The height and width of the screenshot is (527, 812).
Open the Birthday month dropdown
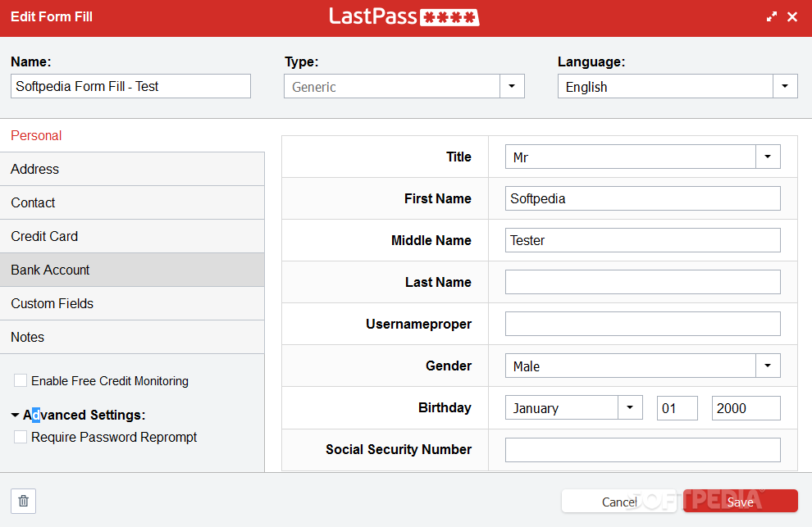[x=630, y=408]
